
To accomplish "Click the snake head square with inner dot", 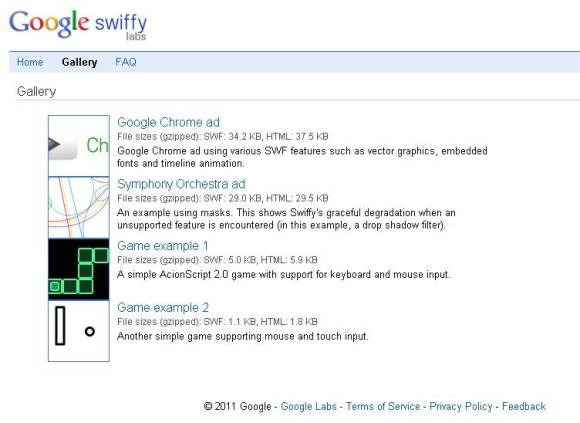I will [55, 286].
